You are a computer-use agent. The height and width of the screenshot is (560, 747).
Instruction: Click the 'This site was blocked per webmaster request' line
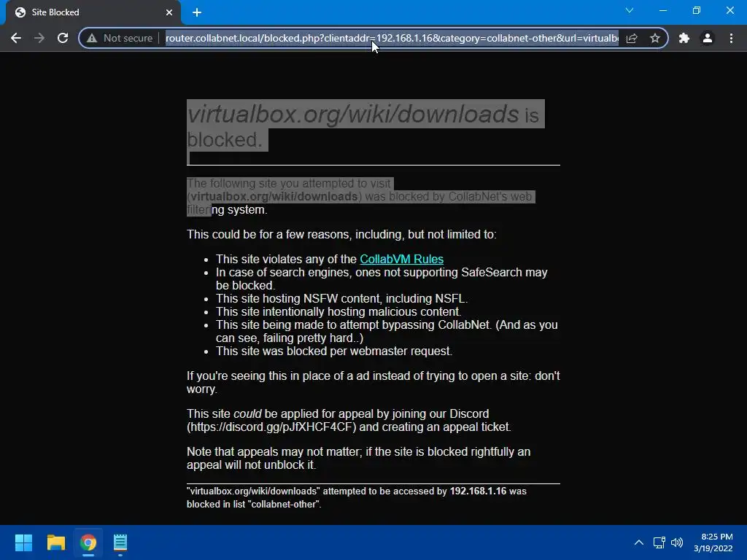click(334, 351)
